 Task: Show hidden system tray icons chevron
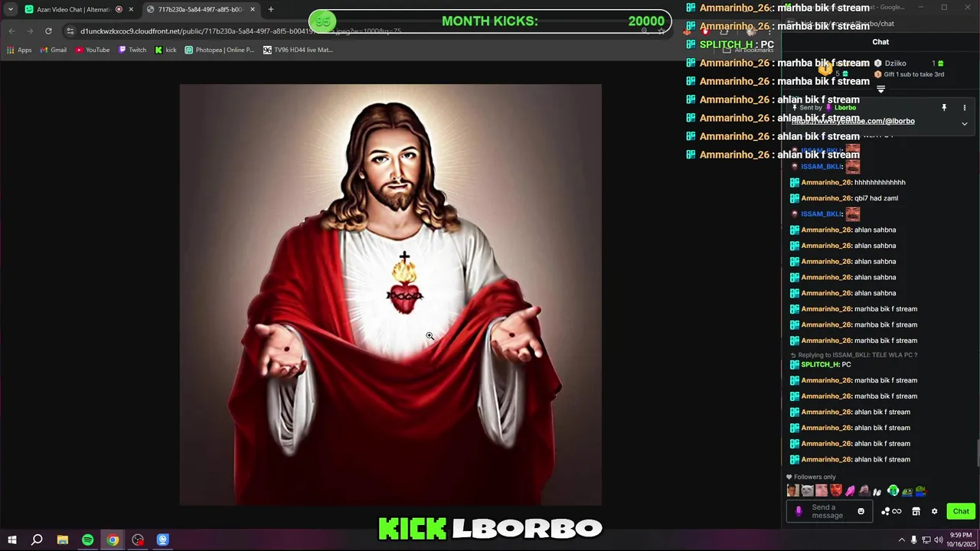pos(901,540)
